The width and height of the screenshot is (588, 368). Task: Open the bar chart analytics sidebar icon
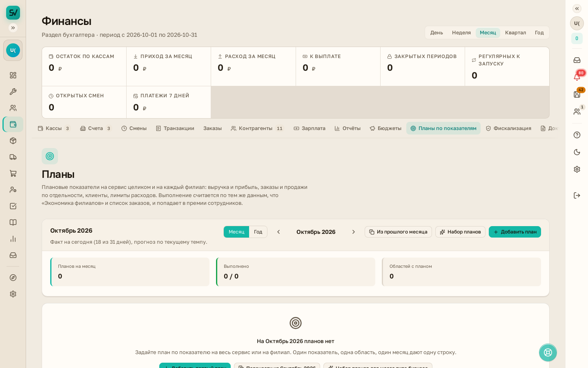13,239
